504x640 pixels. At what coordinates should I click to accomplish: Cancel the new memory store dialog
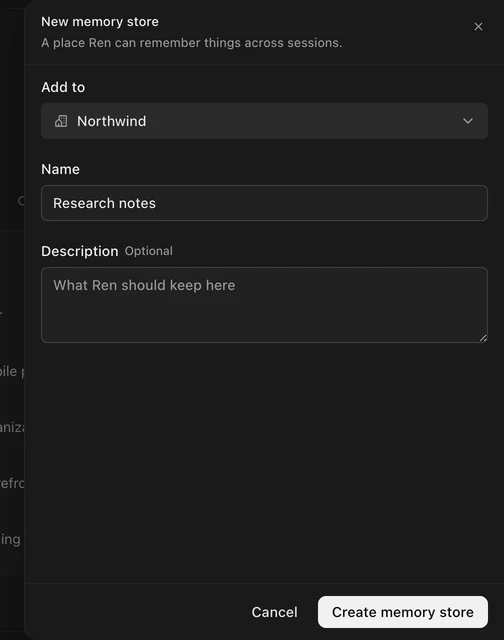coord(275,612)
